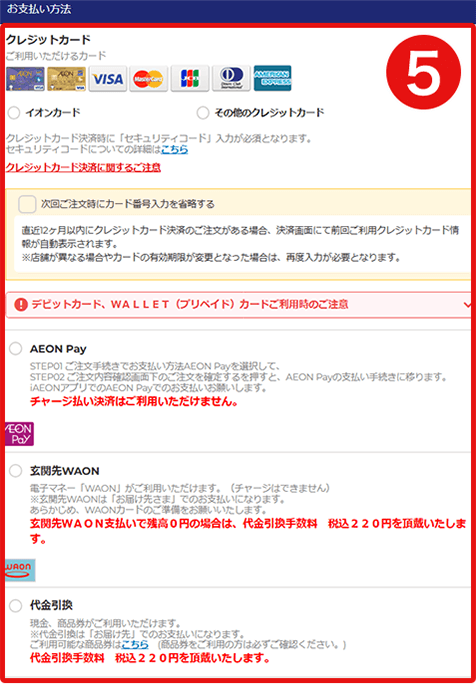The height and width of the screenshot is (695, 476).
Task: Open the security code こちら link
Action: coord(175,150)
